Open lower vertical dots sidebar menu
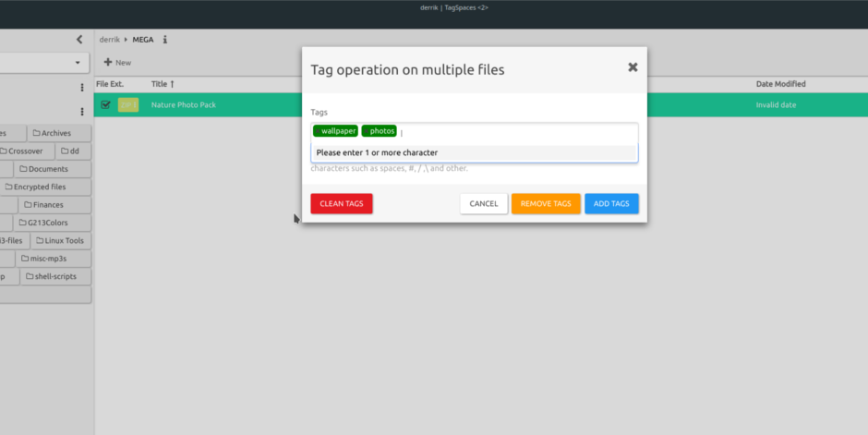The width and height of the screenshot is (868, 435). click(82, 112)
